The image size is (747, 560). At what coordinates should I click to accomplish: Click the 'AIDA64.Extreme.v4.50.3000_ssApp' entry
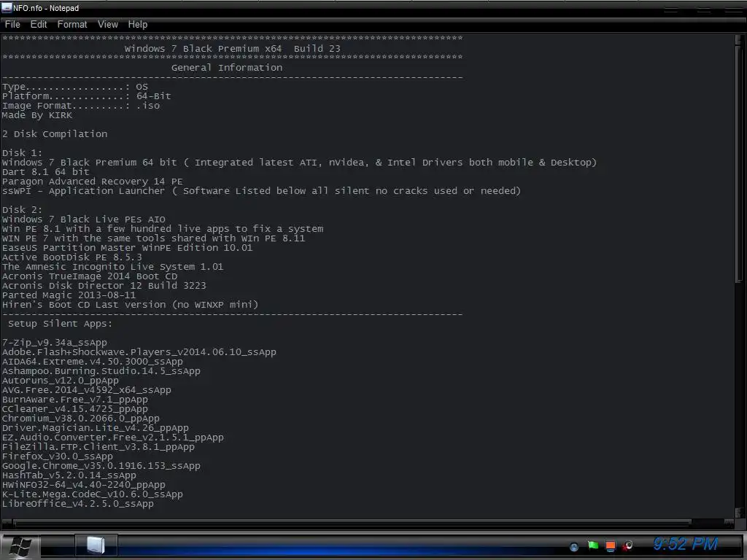point(93,362)
